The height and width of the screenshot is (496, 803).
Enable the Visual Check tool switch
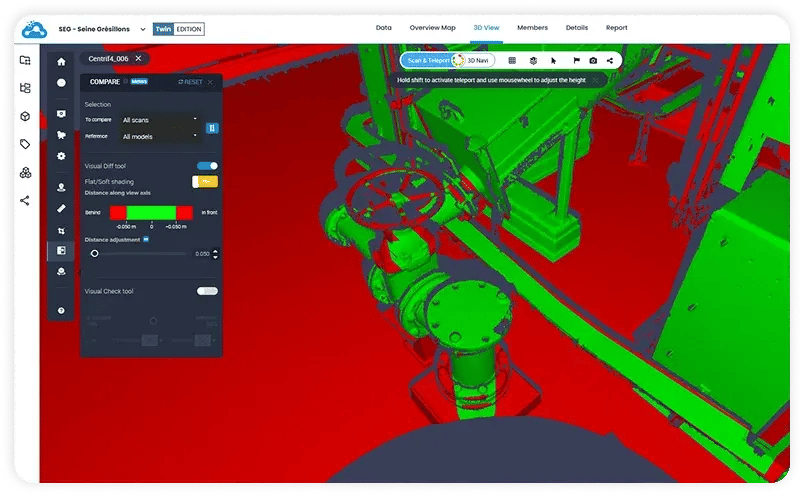pyautogui.click(x=207, y=291)
